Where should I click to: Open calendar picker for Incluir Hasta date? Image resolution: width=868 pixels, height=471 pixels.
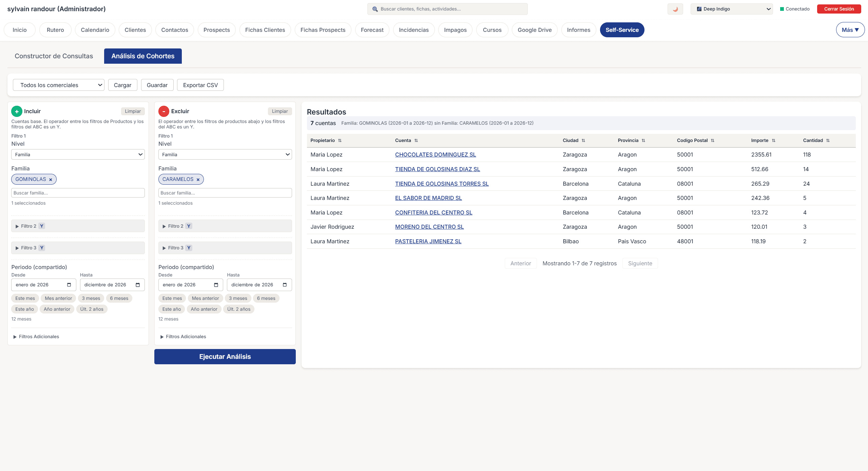click(x=138, y=285)
